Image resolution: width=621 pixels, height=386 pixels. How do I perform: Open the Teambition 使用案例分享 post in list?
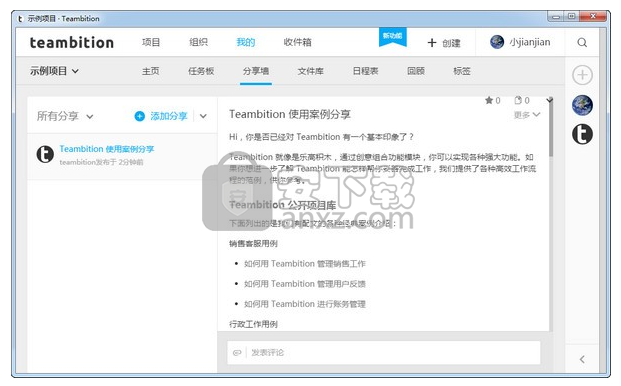pos(107,149)
